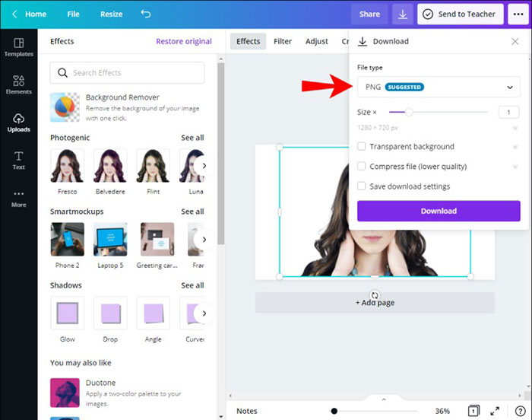Click the undo arrow icon
This screenshot has width=532, height=420.
click(145, 14)
